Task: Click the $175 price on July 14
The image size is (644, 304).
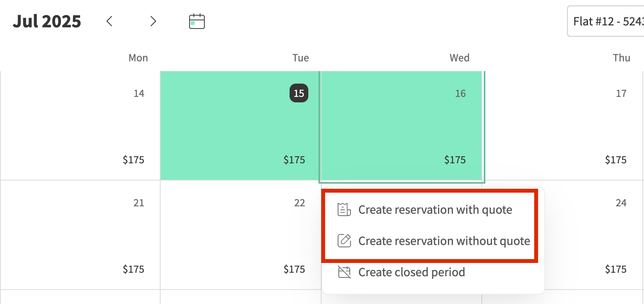Action: pyautogui.click(x=134, y=160)
